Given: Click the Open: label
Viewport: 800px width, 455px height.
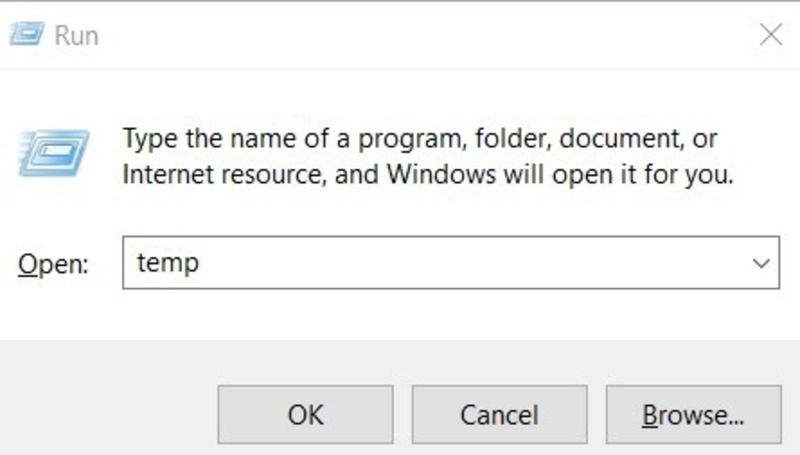Looking at the screenshot, I should (53, 264).
